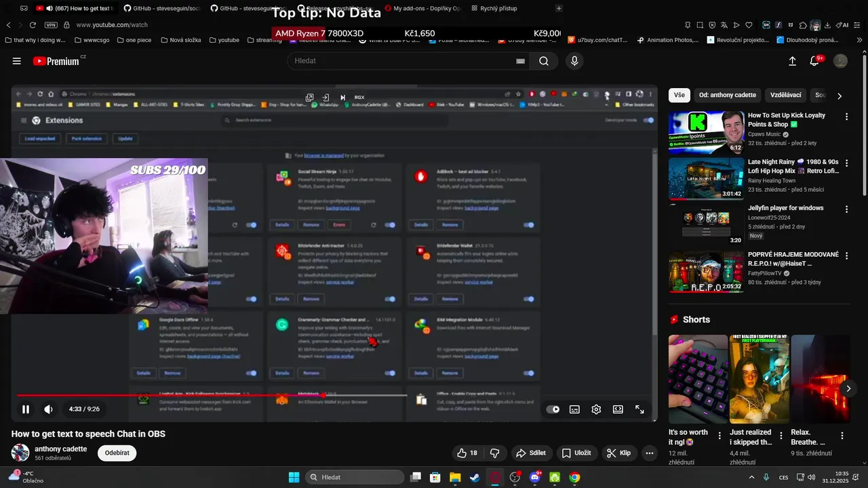Select the Od: anthony cadette chip
The image size is (868, 488).
click(727, 96)
